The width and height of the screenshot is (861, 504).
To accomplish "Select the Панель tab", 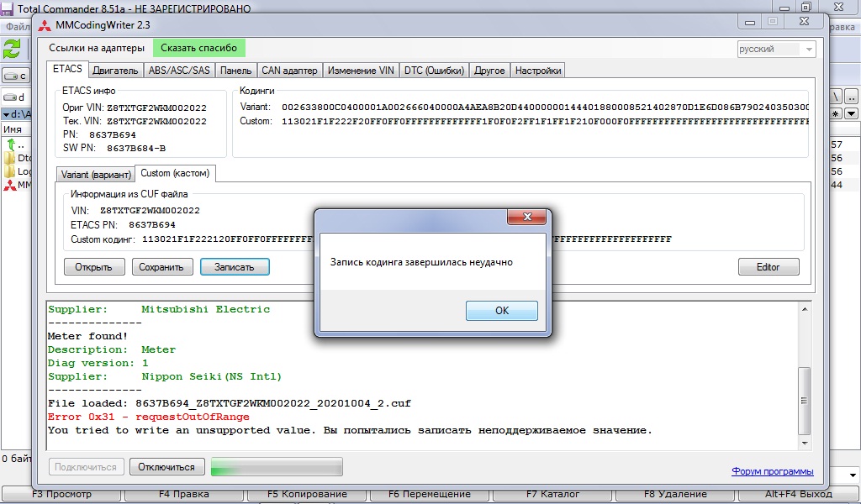I will (x=235, y=71).
